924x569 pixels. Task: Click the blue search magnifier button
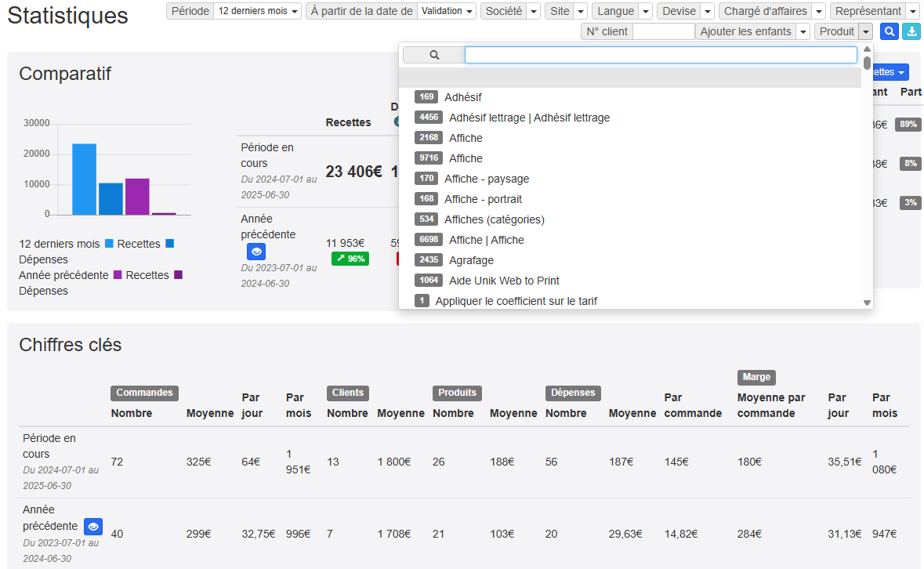[x=890, y=31]
